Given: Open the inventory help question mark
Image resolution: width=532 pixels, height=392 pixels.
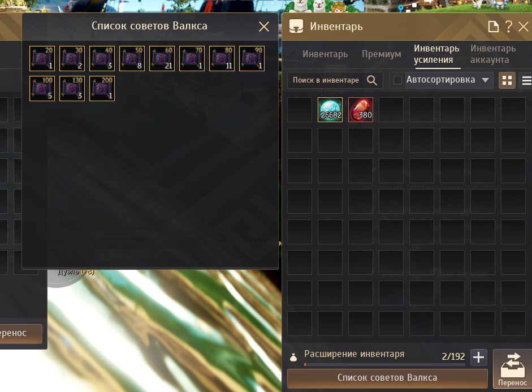Looking at the screenshot, I should click(509, 27).
